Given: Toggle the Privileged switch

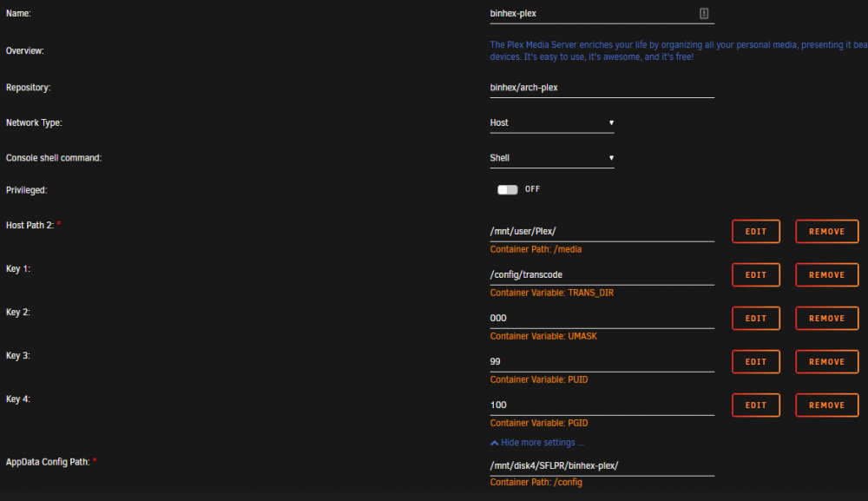Looking at the screenshot, I should tap(507, 190).
